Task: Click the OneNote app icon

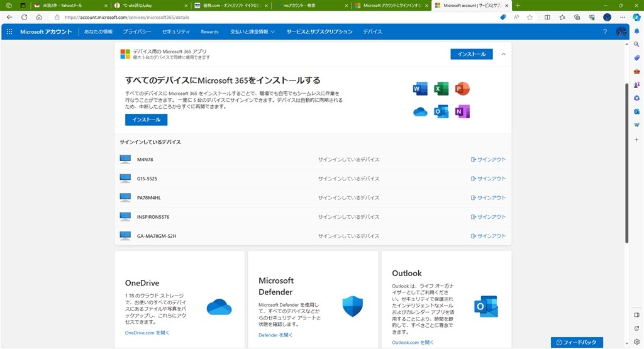Action: (x=462, y=111)
